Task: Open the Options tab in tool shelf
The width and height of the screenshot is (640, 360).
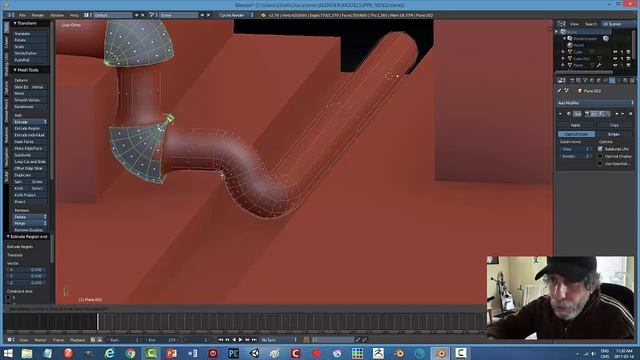Action: pyautogui.click(x=6, y=88)
